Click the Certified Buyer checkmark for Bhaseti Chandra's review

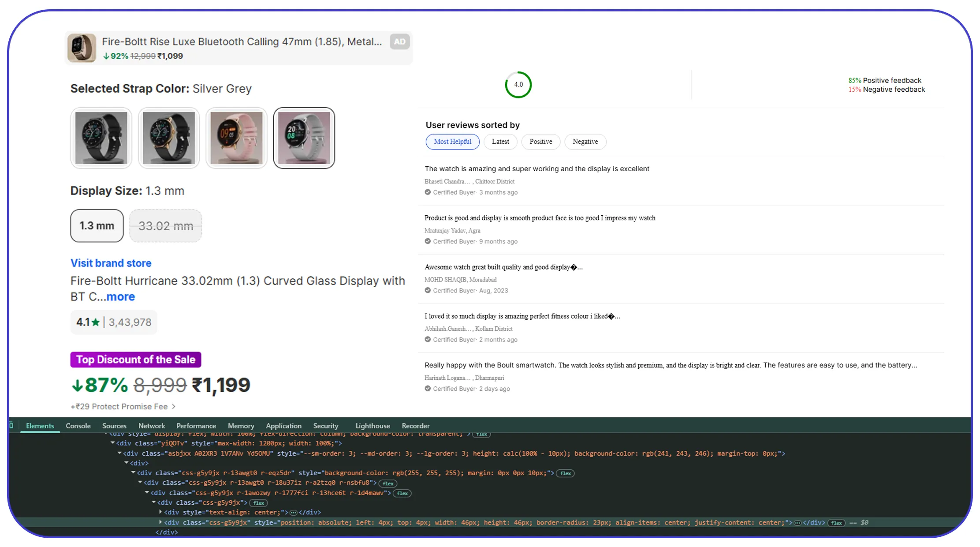[x=428, y=192]
